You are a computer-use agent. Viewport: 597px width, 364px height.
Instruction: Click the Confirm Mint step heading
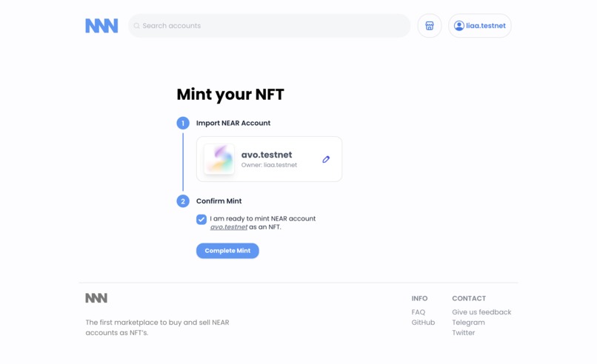[x=219, y=201]
